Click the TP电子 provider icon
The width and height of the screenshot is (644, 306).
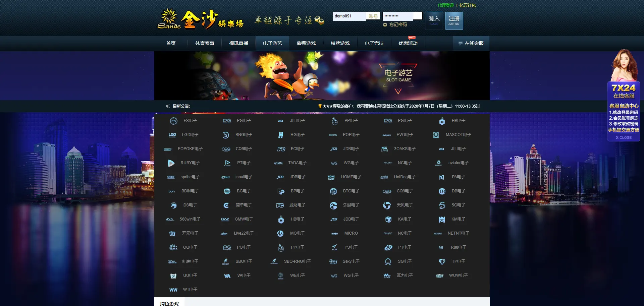pyautogui.click(x=442, y=262)
